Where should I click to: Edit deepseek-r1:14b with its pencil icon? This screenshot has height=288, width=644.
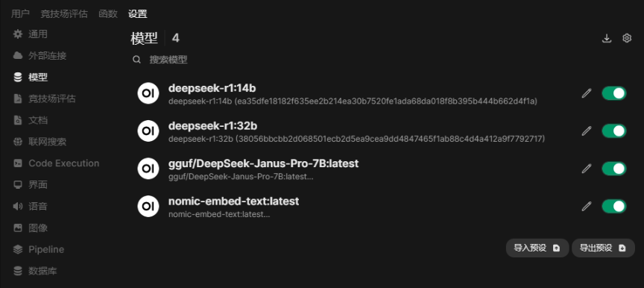[x=587, y=93]
